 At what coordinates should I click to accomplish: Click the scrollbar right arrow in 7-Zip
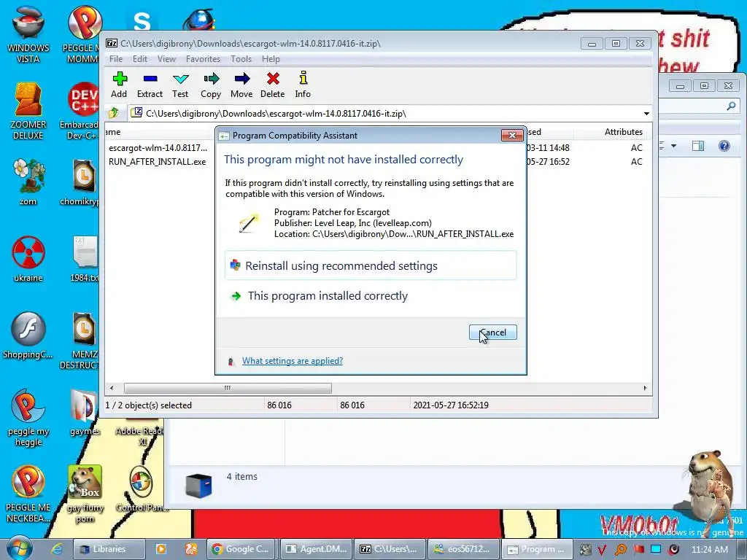click(x=645, y=388)
